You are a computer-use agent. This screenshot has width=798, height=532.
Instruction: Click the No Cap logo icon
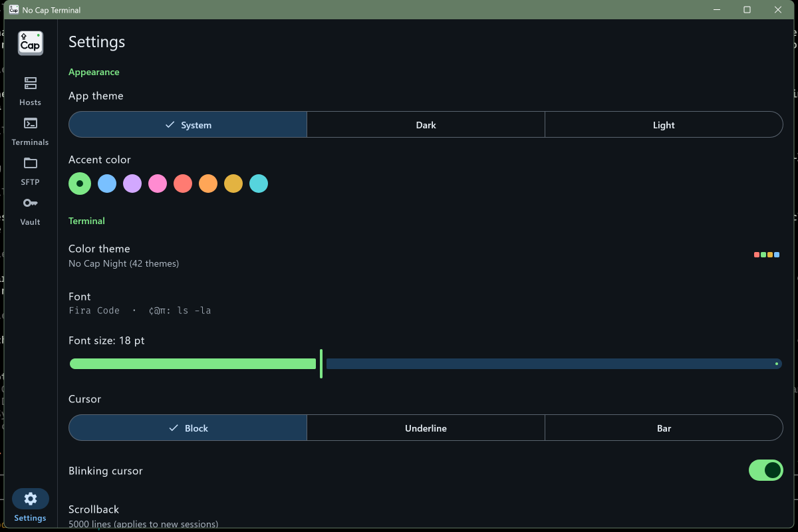(31, 43)
